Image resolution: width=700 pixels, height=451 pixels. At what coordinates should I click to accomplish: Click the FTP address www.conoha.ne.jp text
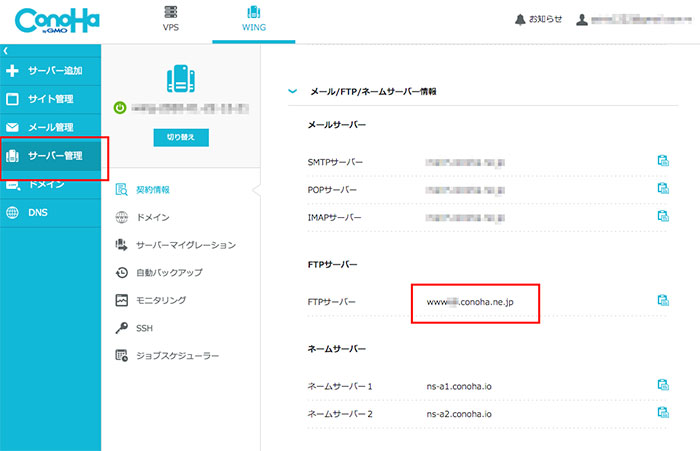[470, 302]
